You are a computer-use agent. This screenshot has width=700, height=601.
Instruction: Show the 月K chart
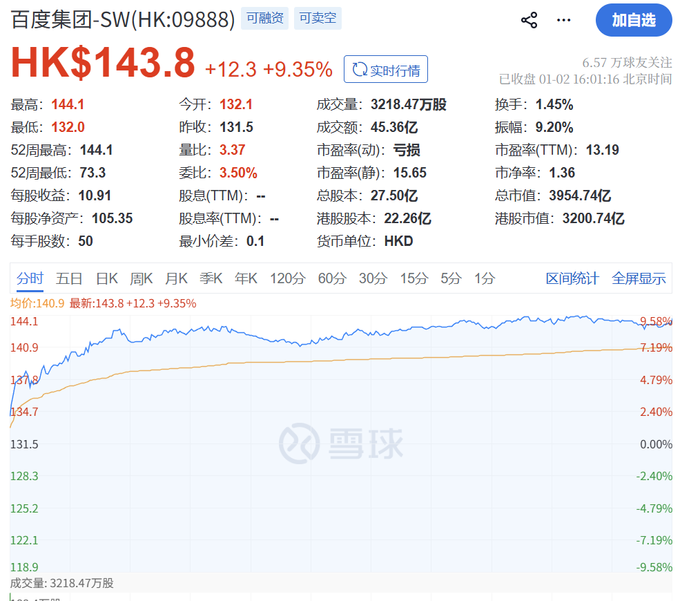pos(176,278)
